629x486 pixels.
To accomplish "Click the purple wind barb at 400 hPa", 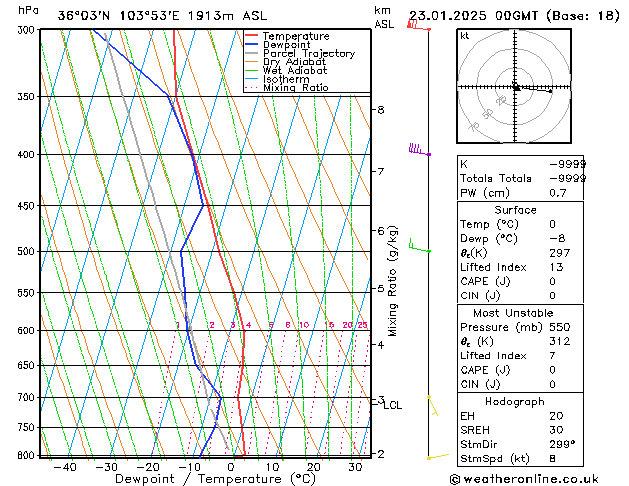I will tap(419, 149).
